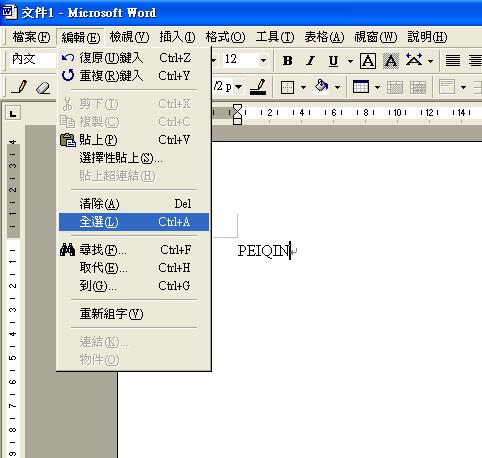
Task: Choose 取代(E)... replace entry
Action: (134, 268)
